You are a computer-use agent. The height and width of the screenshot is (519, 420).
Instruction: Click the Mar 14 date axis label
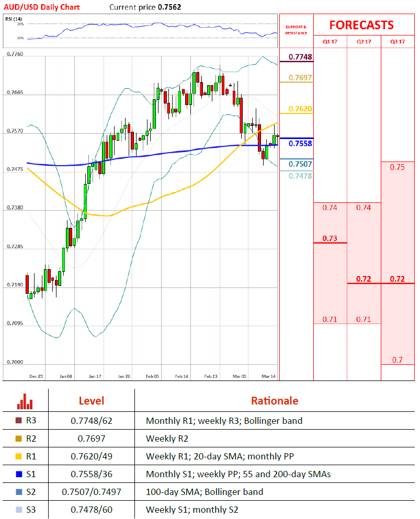(x=269, y=376)
